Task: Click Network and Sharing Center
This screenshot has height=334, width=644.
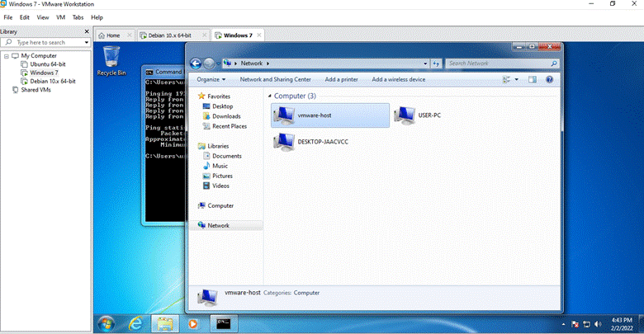Action: [x=275, y=80]
